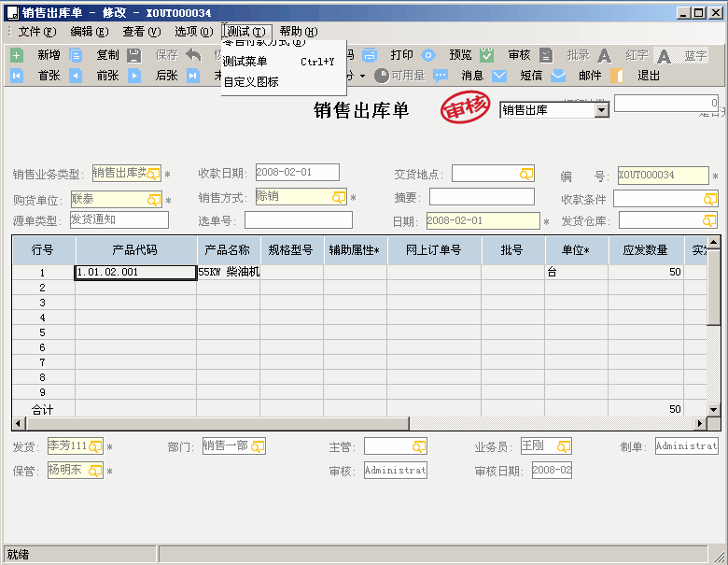Select product code cell 1.01.02.001
The height and width of the screenshot is (565, 728).
tap(135, 273)
